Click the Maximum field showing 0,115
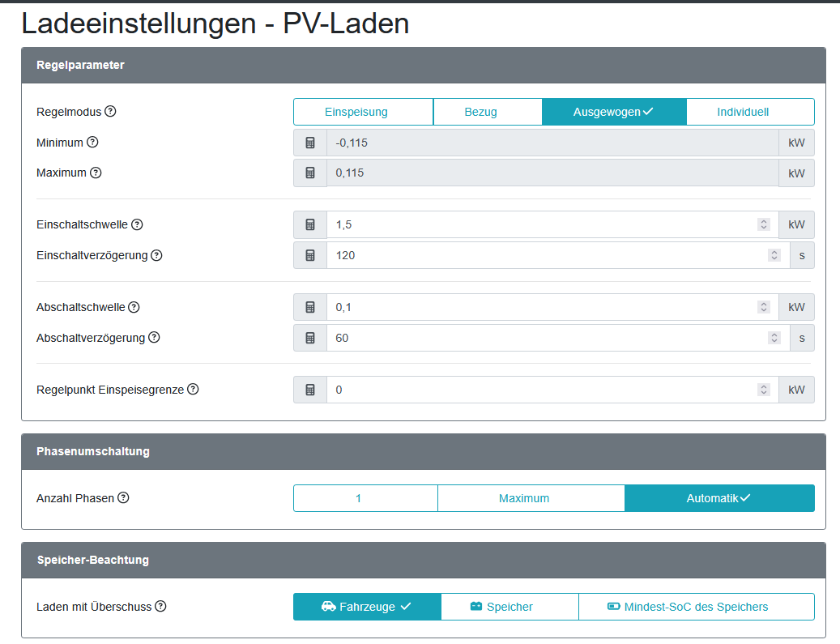Image resolution: width=840 pixels, height=644 pixels. point(552,173)
